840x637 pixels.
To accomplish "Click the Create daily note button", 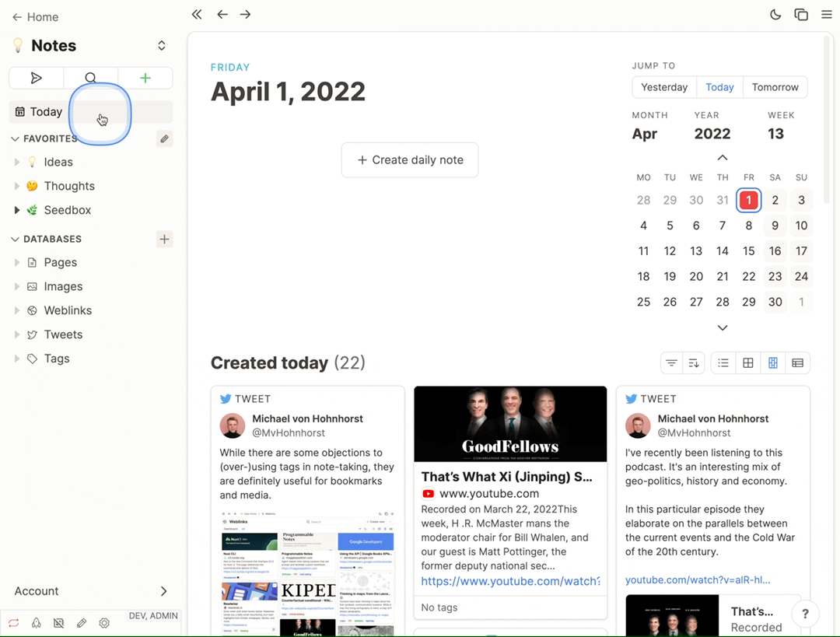I will [410, 160].
